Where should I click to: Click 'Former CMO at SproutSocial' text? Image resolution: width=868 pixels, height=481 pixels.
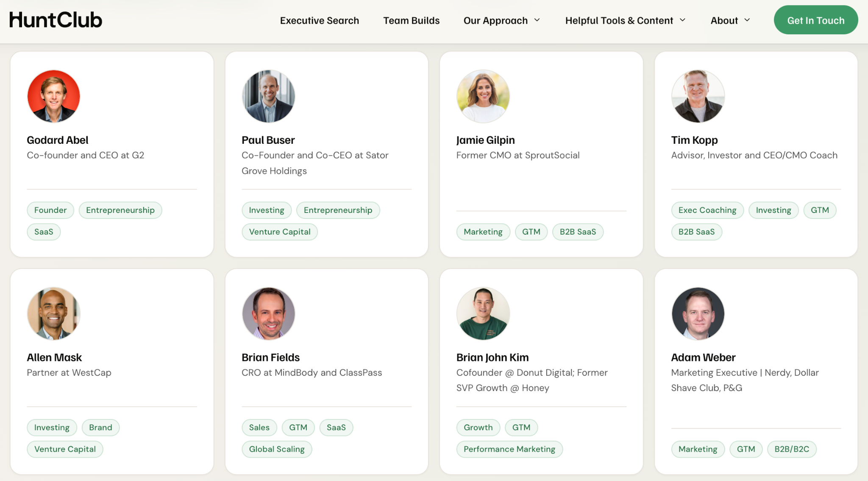click(518, 155)
